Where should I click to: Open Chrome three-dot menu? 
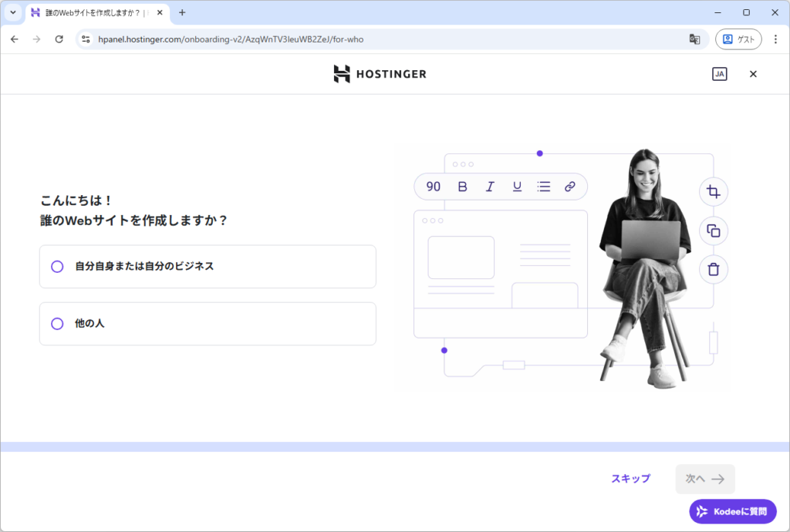click(775, 39)
